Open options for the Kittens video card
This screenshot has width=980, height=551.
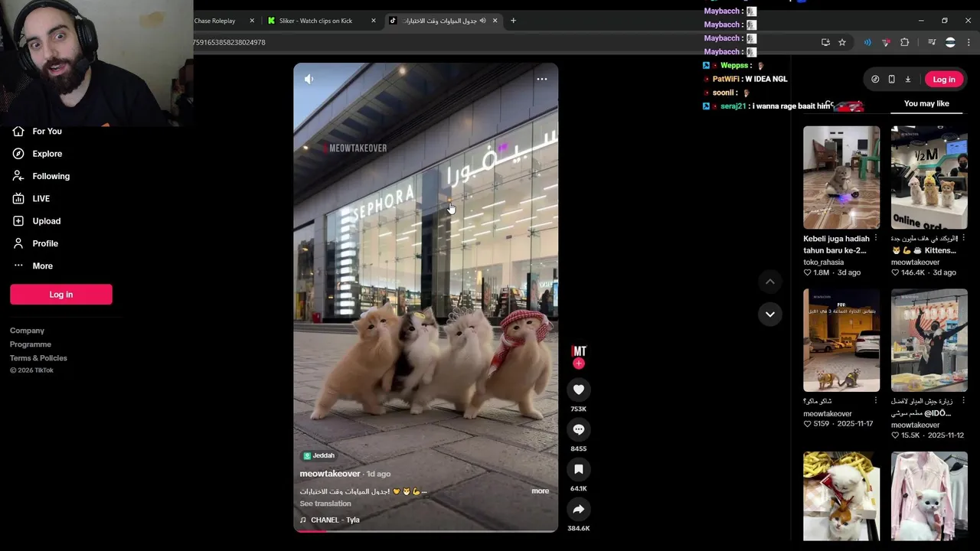tap(964, 239)
